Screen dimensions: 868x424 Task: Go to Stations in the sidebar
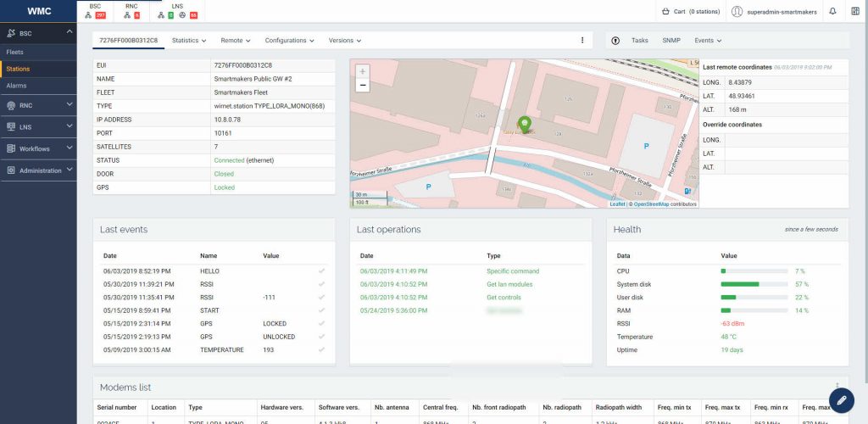(19, 70)
